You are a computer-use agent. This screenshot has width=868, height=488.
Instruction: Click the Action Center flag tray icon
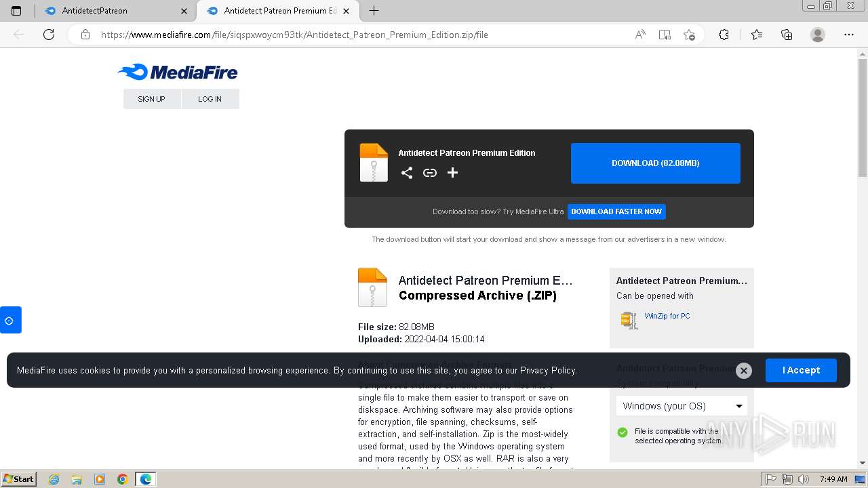(771, 479)
